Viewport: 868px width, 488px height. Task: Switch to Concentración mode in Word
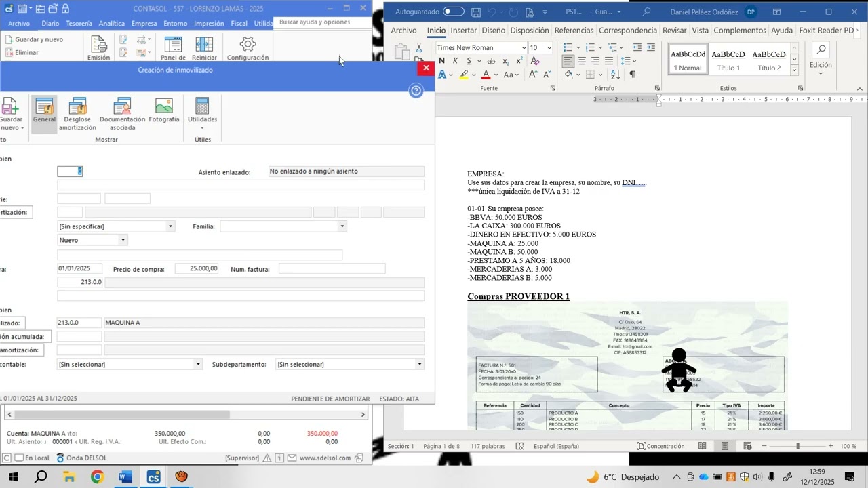pos(660,446)
